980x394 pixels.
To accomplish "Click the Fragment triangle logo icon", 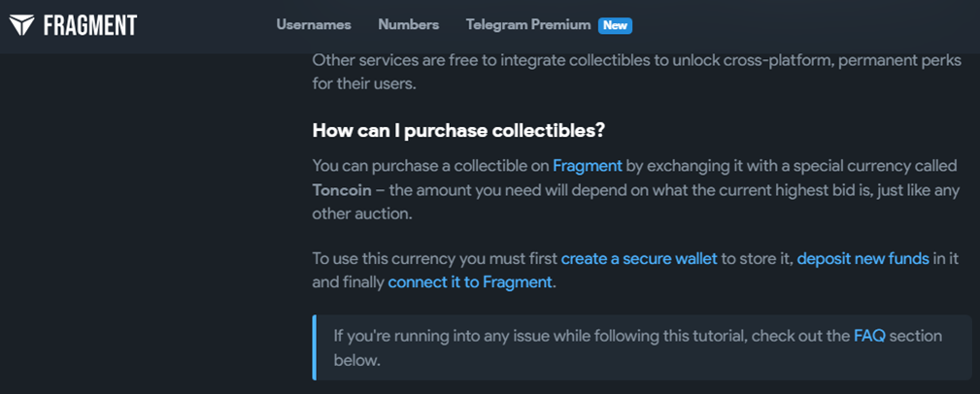I will pyautogui.click(x=22, y=25).
